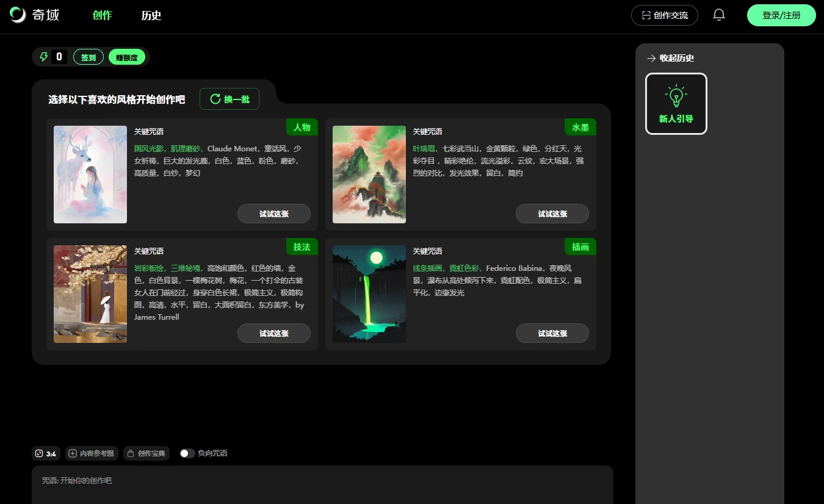Refresh styles with 换一批 button
Viewport: 824px width, 504px height.
tap(229, 99)
